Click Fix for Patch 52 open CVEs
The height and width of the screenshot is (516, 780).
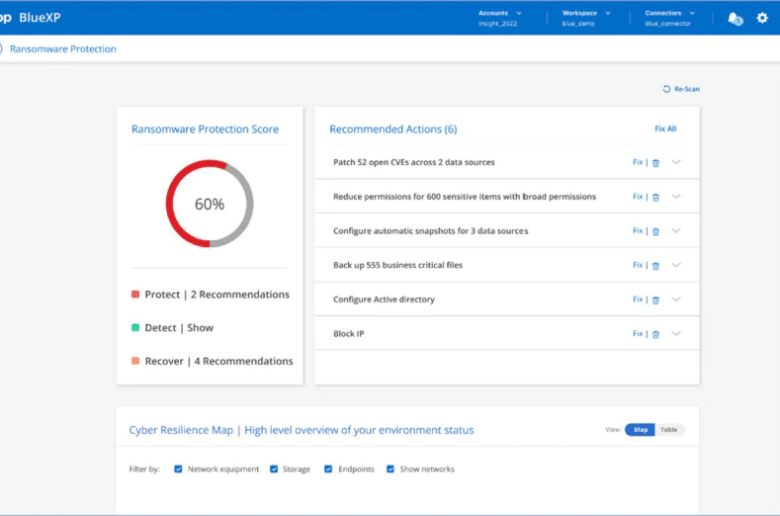click(637, 162)
